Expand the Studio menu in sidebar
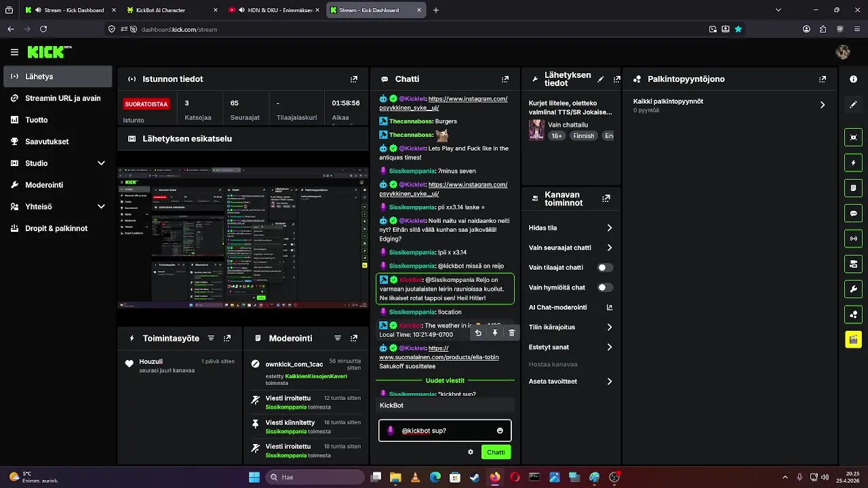 pos(101,163)
